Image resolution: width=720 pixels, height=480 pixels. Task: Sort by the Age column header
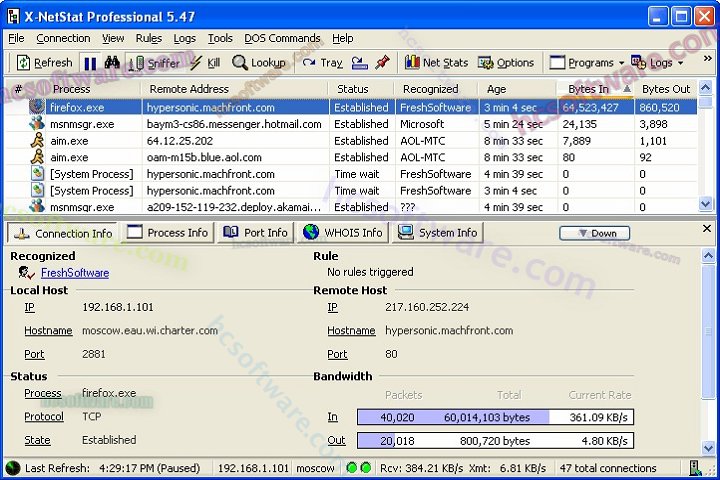(518, 89)
